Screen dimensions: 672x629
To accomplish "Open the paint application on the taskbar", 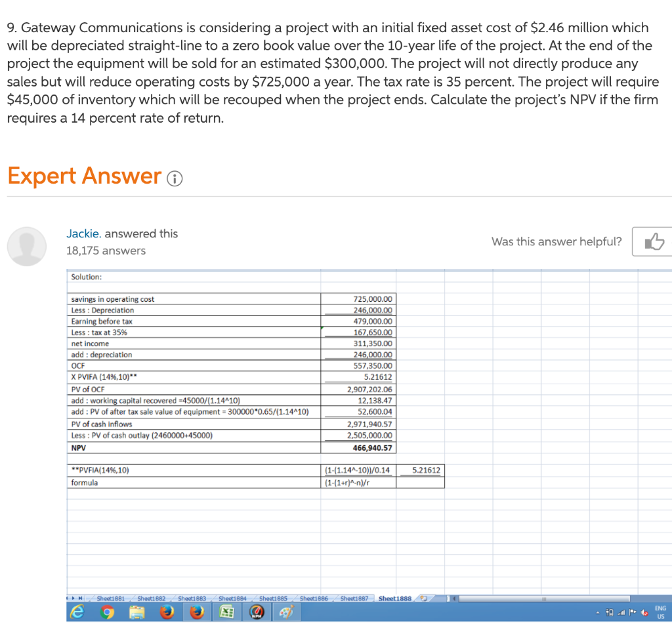I will (x=287, y=613).
